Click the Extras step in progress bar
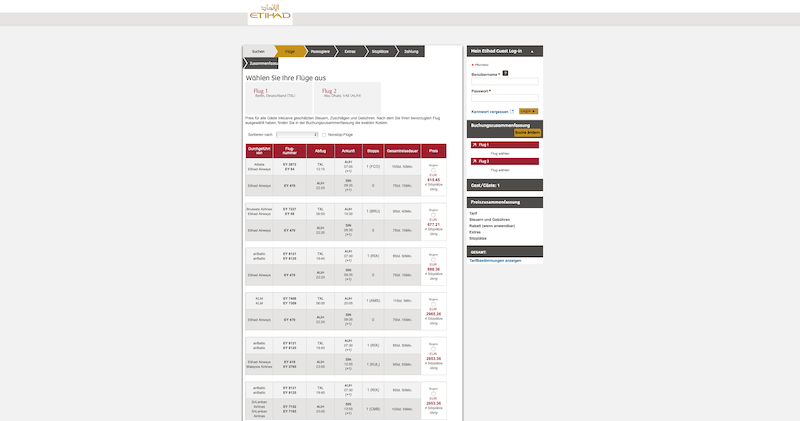Screen dimensions: 800x421 click(350, 52)
